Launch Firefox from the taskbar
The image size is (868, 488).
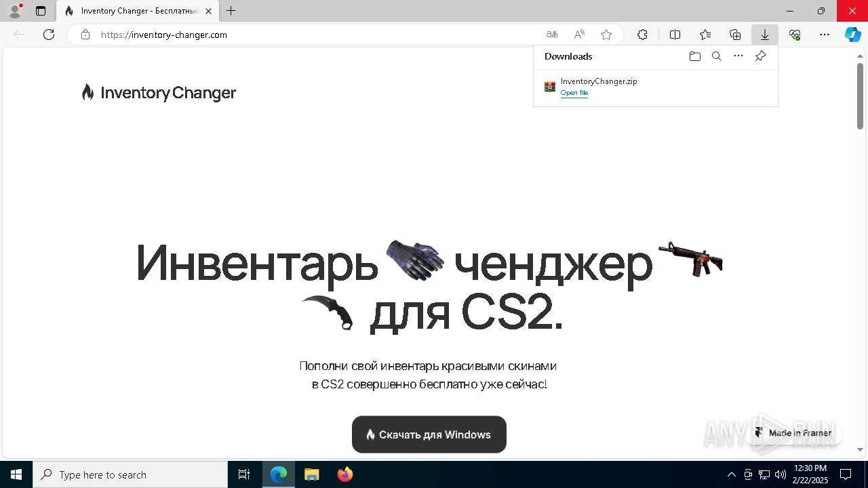click(344, 474)
